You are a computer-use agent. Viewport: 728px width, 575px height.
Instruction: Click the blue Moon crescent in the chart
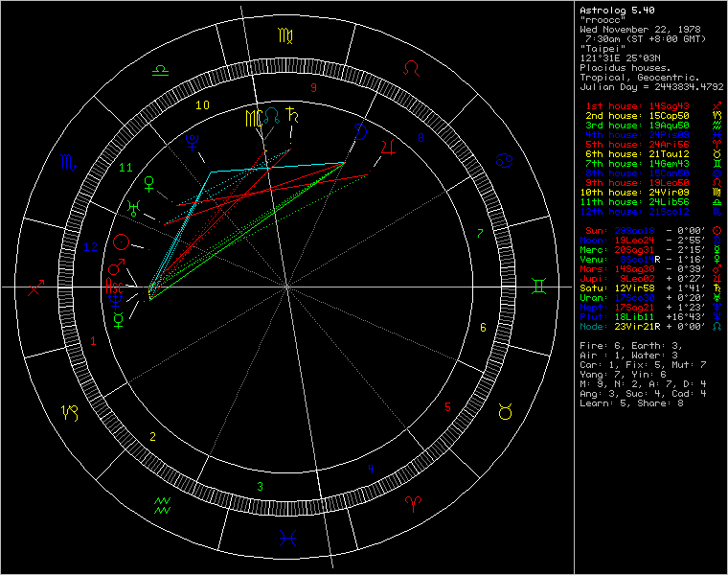click(360, 131)
